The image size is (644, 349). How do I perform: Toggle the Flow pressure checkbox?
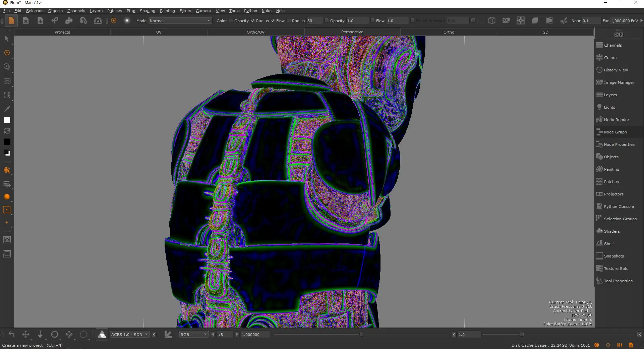(x=273, y=21)
